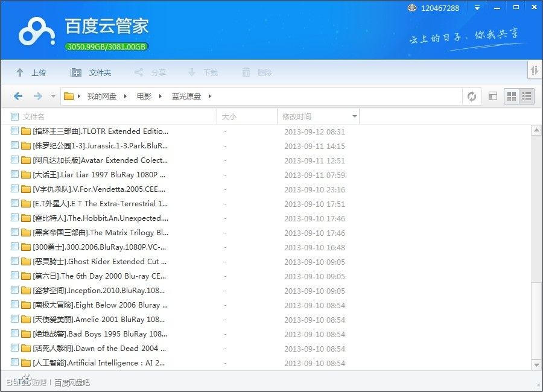543x392 pixels.
Task: Toggle the preview pane layout icon
Action: (493, 96)
